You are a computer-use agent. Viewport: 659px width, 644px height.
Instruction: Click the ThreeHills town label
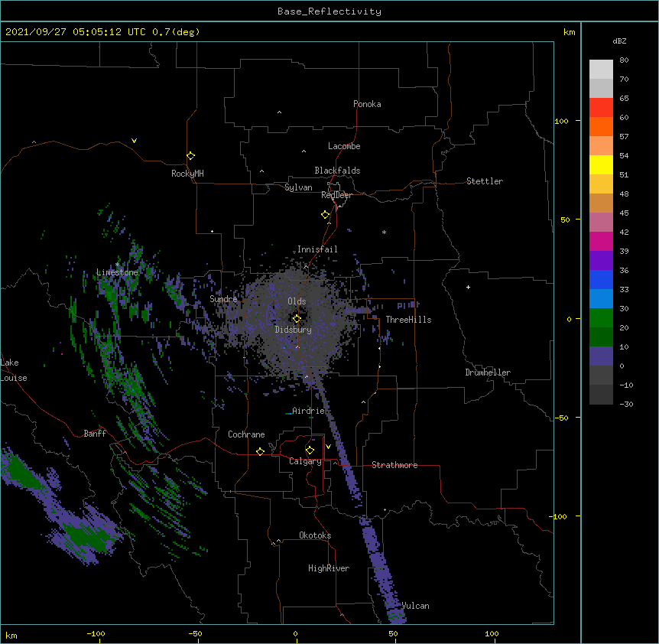[x=408, y=320]
